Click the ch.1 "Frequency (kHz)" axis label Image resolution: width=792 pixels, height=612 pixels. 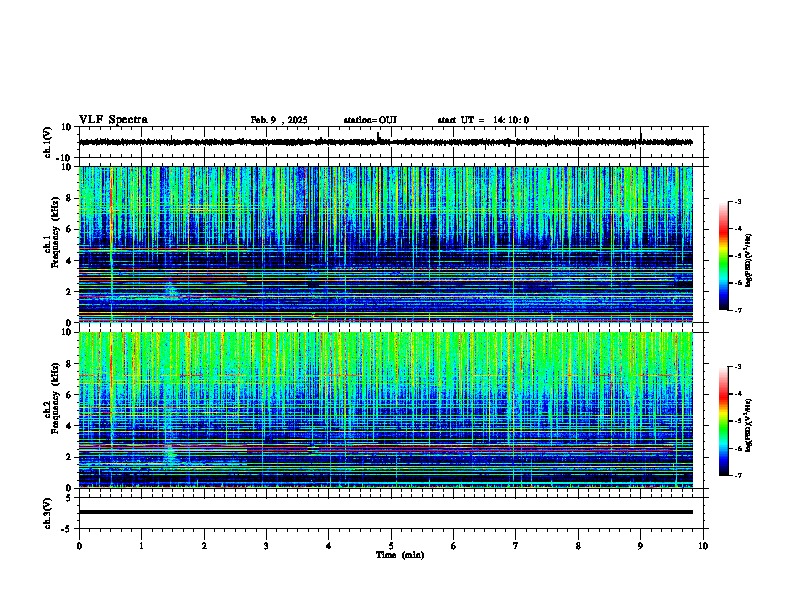(55, 232)
